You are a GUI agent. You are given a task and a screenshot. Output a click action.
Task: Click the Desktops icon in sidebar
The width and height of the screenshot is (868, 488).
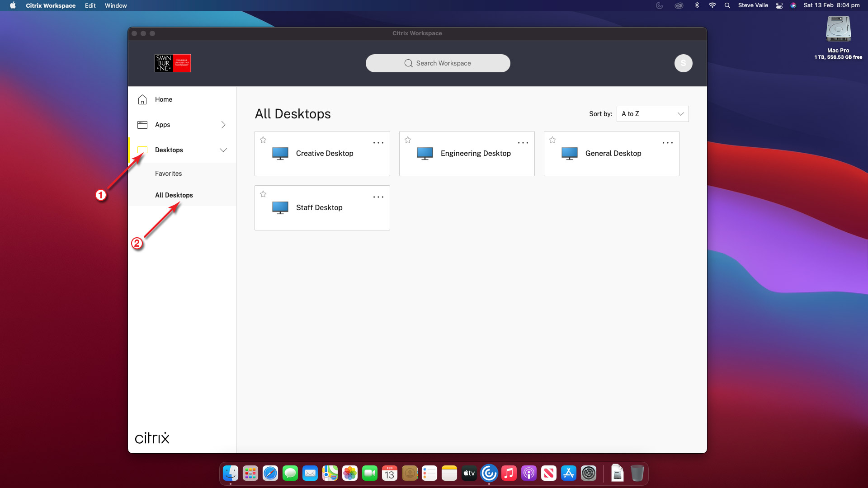(x=142, y=150)
